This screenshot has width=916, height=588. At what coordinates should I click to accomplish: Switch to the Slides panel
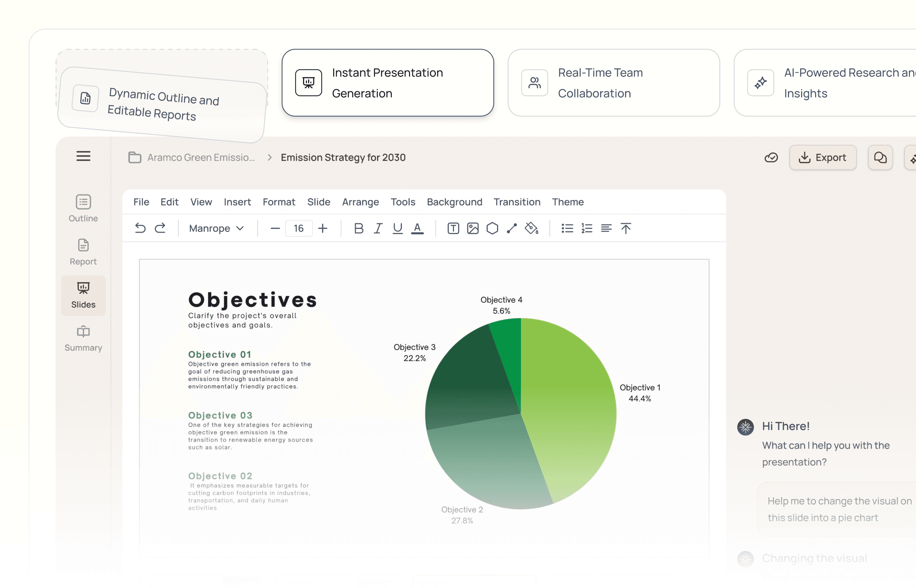click(x=83, y=295)
